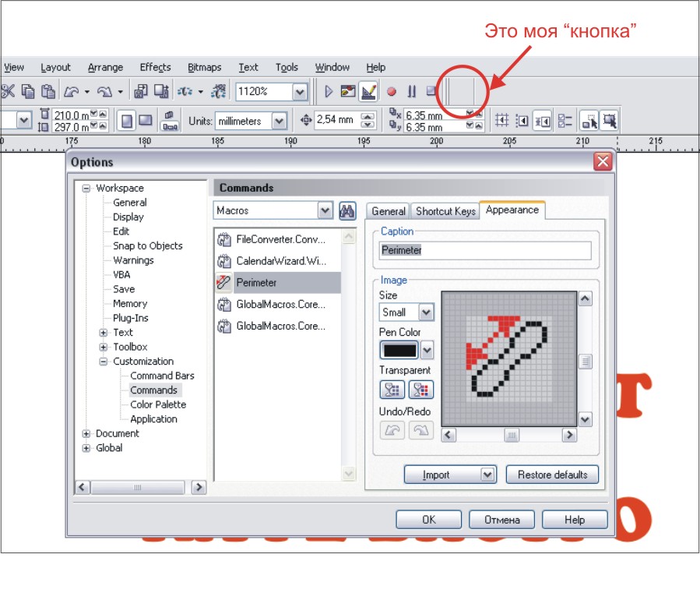Pause macro recording
Image resolution: width=700 pixels, height=593 pixels.
click(x=412, y=92)
